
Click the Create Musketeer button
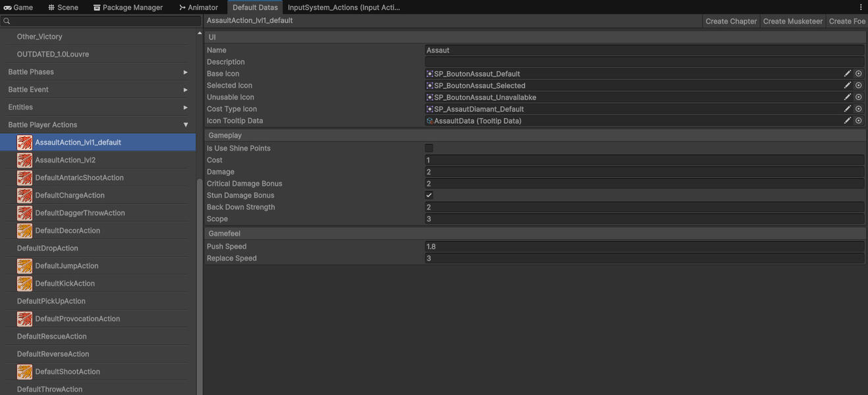coord(792,21)
